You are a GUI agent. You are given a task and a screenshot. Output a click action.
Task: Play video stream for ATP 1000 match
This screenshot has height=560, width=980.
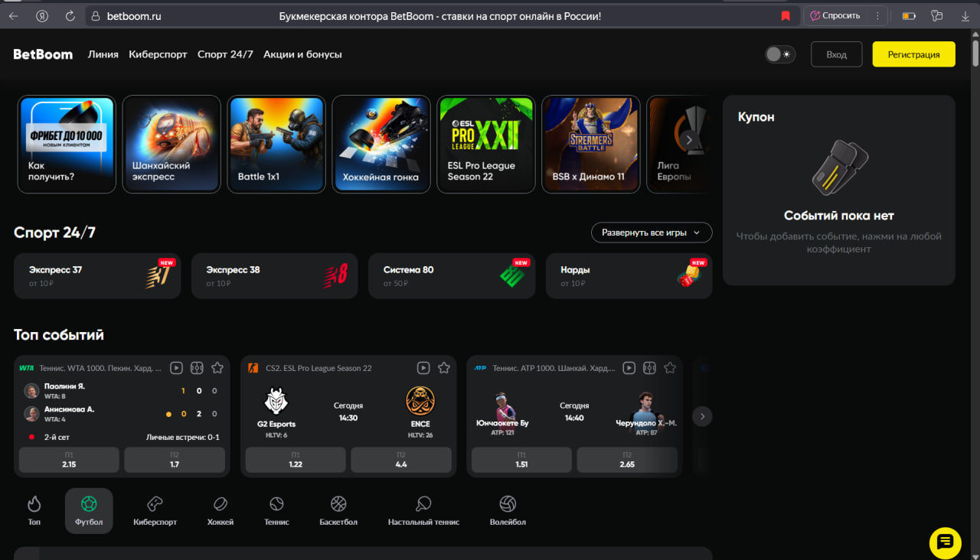(x=629, y=368)
